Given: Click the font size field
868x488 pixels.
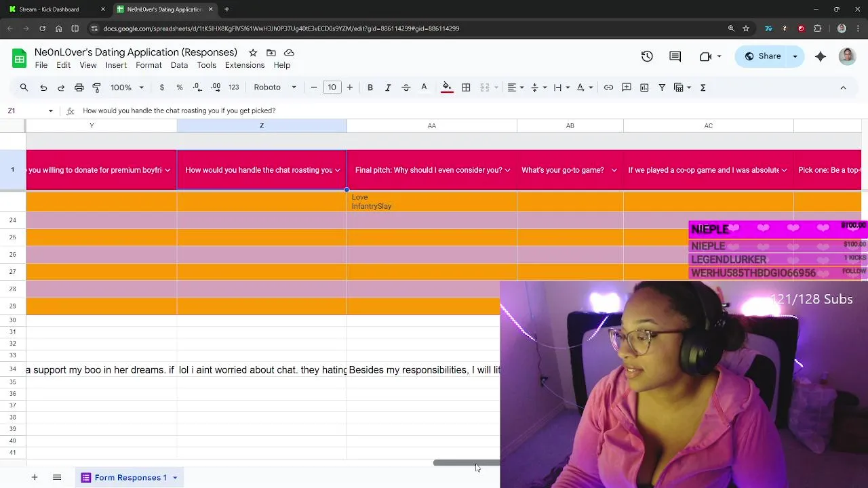Looking at the screenshot, I should point(332,87).
